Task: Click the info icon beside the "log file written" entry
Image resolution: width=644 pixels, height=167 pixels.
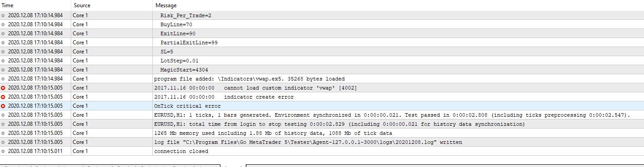Action: coord(3,142)
